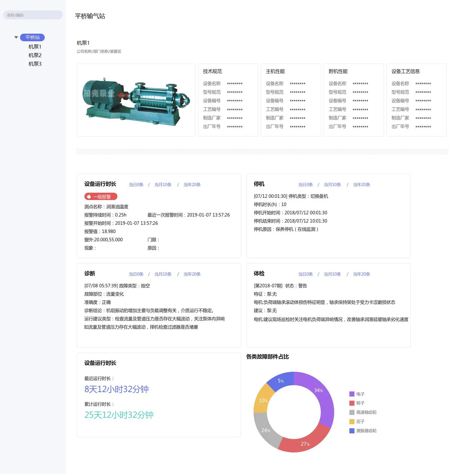476x474 pixels.
Task: Select the 平桥站 tree node
Action: (32, 37)
